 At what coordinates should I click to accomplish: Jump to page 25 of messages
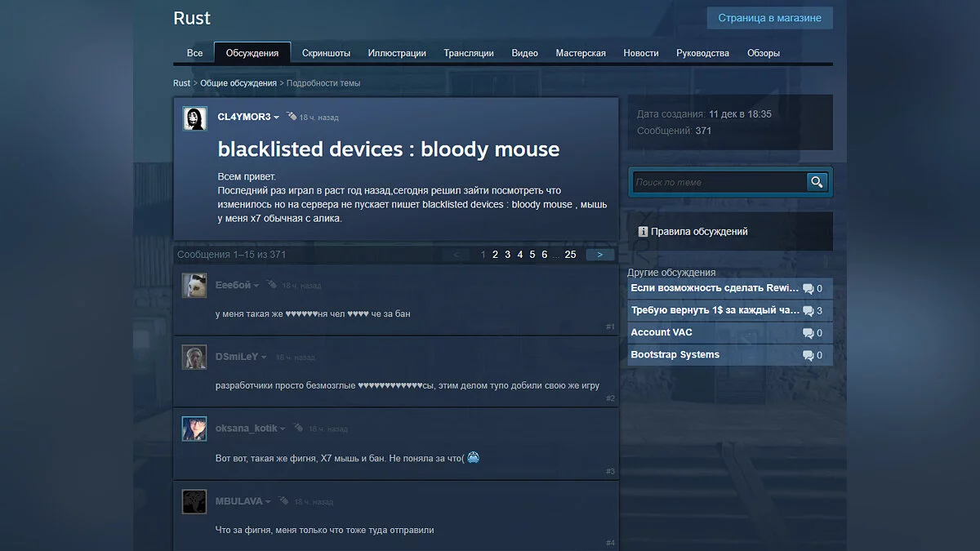click(x=570, y=255)
